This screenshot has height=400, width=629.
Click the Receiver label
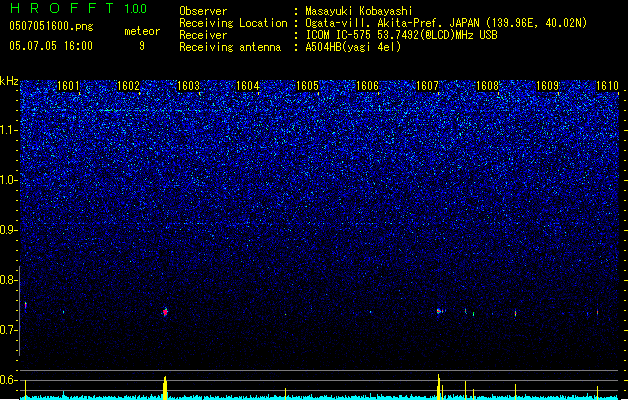click(203, 35)
